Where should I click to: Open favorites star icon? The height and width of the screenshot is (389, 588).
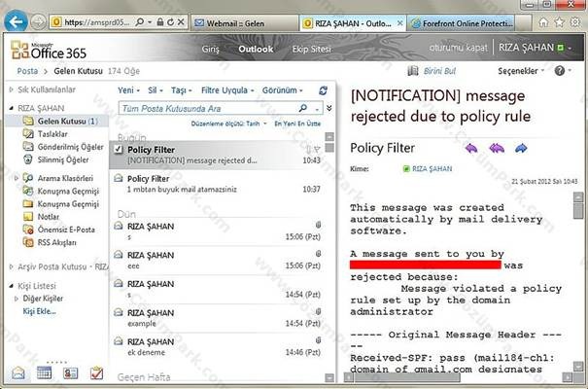pyautogui.click(x=559, y=22)
